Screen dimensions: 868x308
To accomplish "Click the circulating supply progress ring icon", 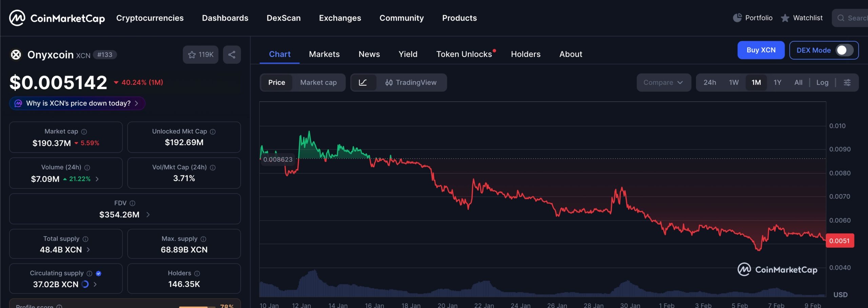I will (85, 284).
